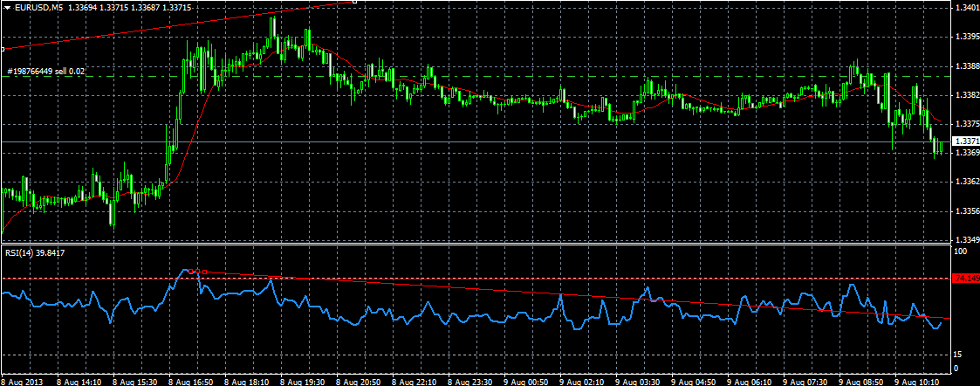The height and width of the screenshot is (386, 980).
Task: Click the '8 Aug 2013' date label
Action: 21,381
